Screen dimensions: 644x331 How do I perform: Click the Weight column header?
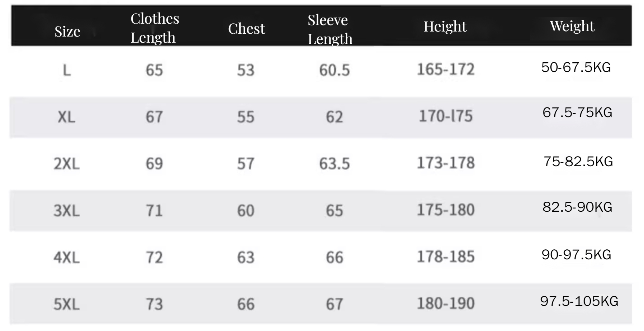[572, 26]
